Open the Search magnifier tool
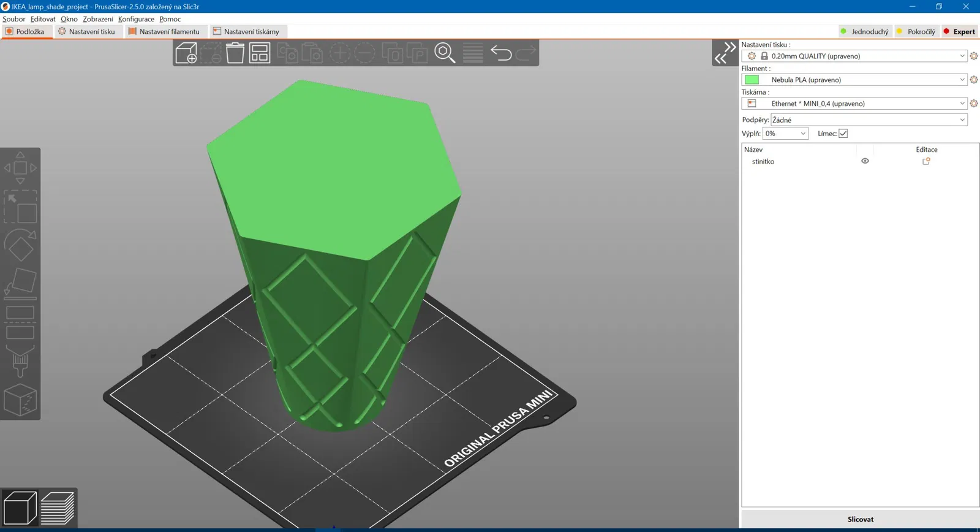The image size is (980, 532). point(445,53)
